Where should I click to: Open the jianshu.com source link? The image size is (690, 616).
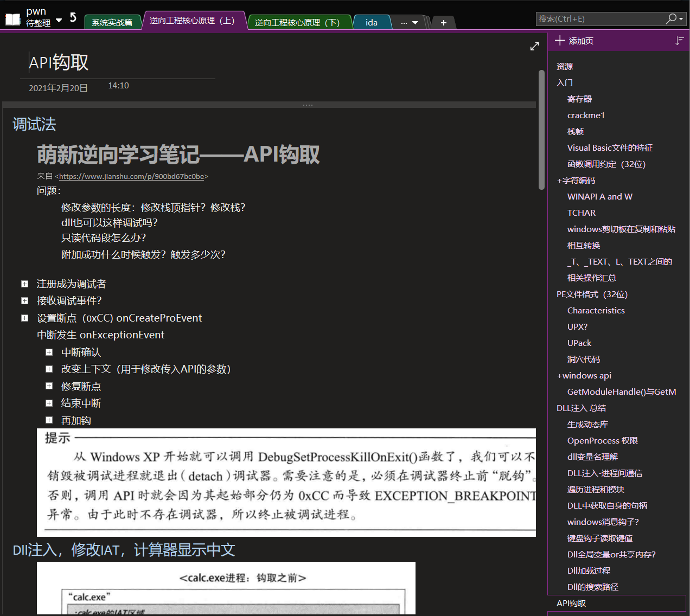point(131,176)
